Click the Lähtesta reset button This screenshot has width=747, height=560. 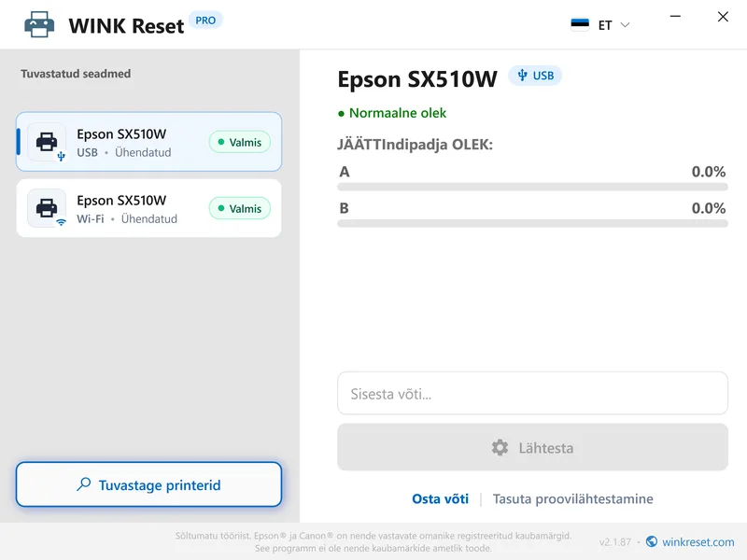532,447
